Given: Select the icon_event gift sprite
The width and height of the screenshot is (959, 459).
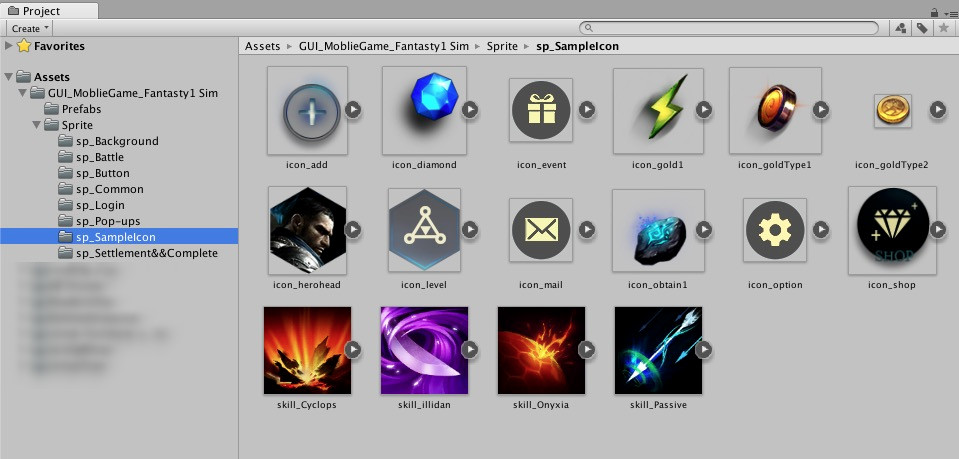Looking at the screenshot, I should tap(541, 110).
